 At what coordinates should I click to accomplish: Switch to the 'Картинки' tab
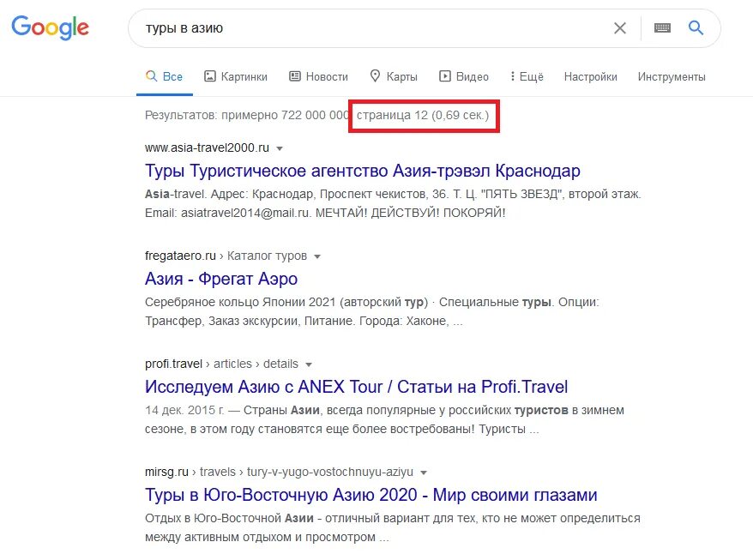pyautogui.click(x=236, y=77)
